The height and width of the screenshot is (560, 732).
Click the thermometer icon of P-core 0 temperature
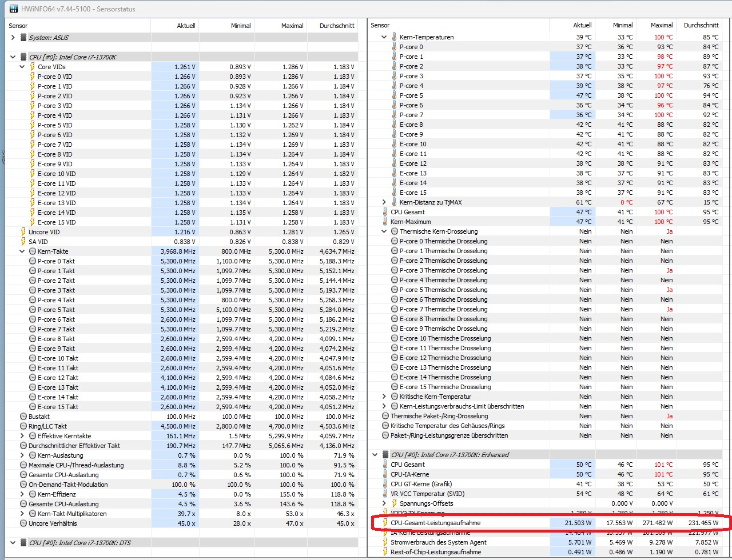point(394,47)
